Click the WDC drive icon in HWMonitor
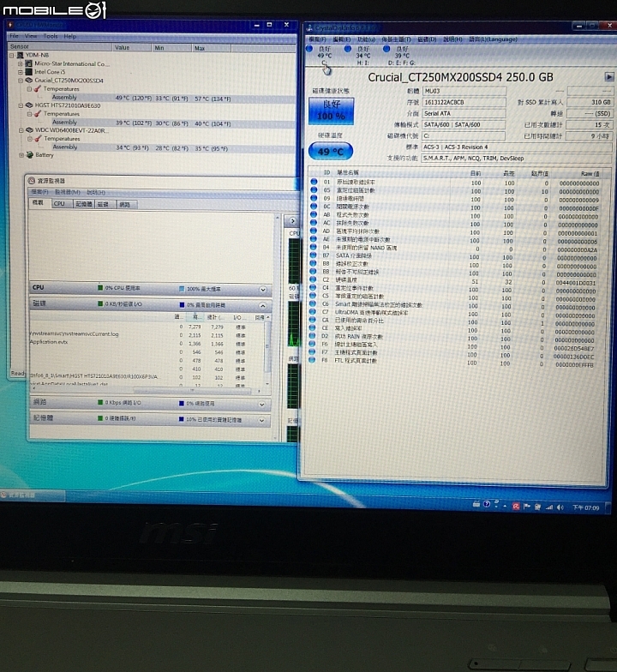The height and width of the screenshot is (672, 617). tap(29, 130)
